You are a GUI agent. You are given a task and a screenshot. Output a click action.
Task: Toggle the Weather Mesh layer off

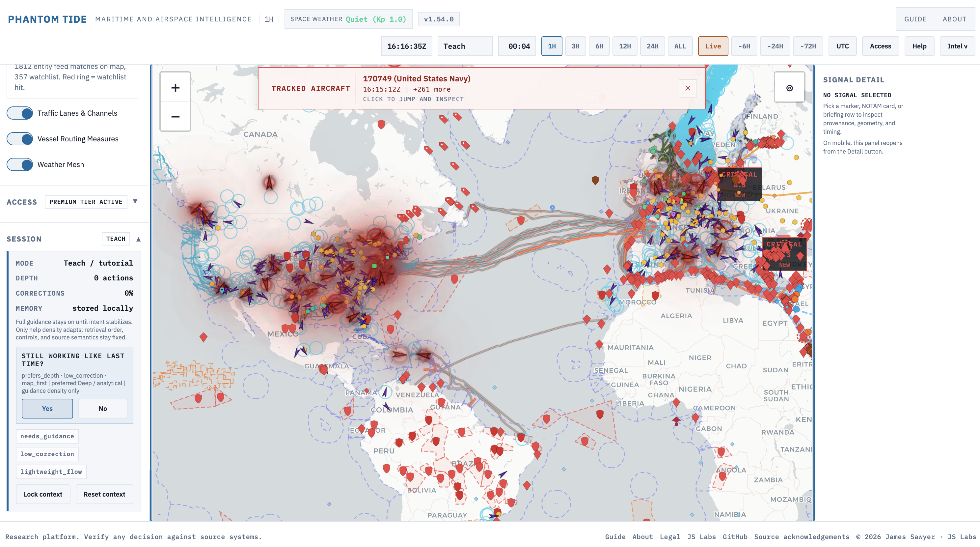(x=20, y=164)
